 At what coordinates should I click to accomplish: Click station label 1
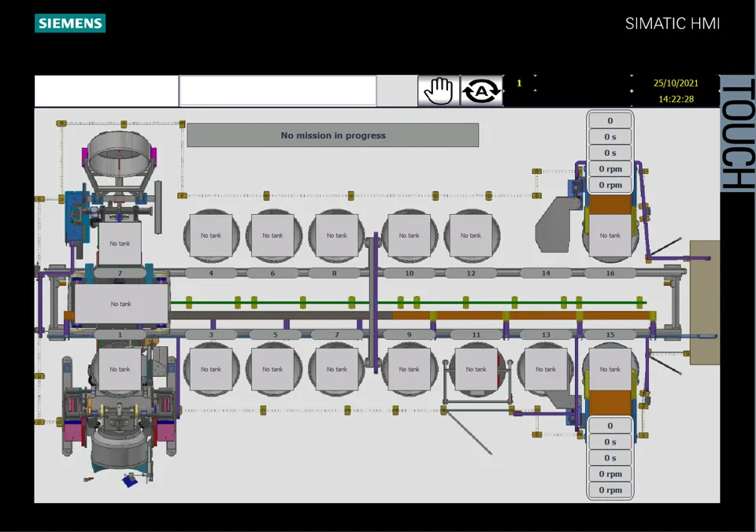coord(120,334)
